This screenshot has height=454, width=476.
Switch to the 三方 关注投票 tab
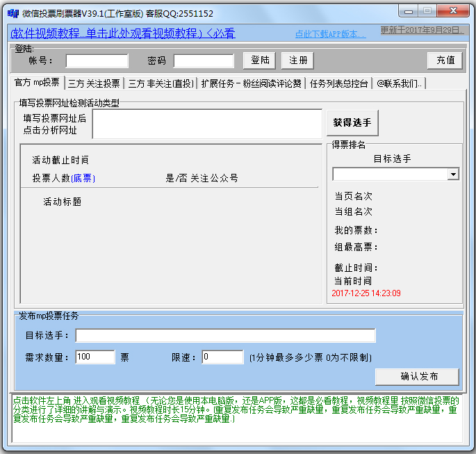click(94, 83)
